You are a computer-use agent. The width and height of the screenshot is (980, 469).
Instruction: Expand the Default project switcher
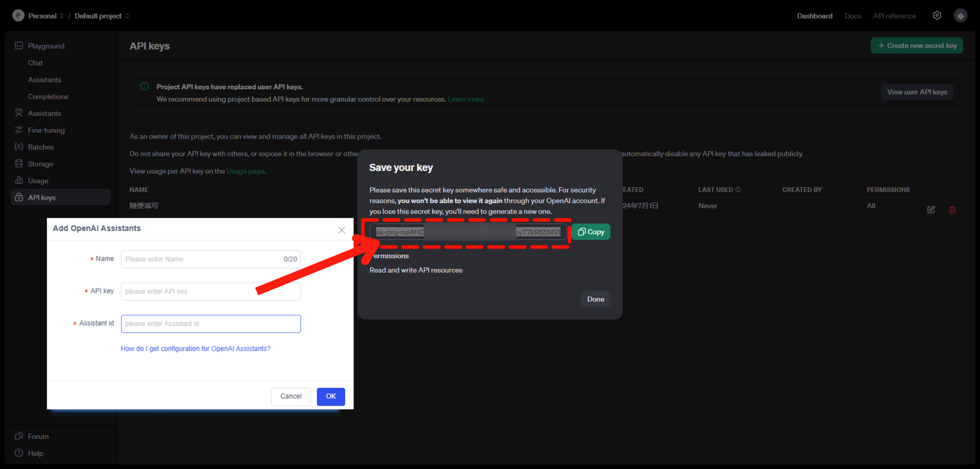[x=101, y=16]
